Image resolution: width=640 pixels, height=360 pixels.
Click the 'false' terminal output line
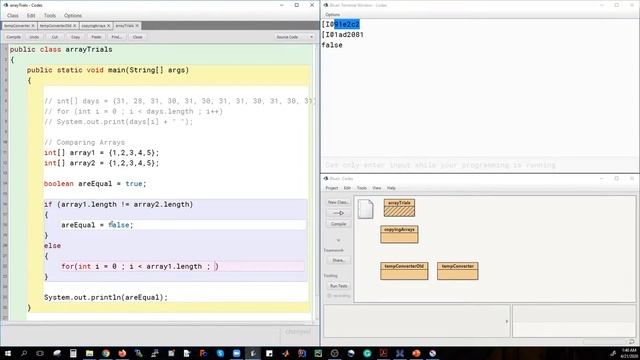coord(332,45)
